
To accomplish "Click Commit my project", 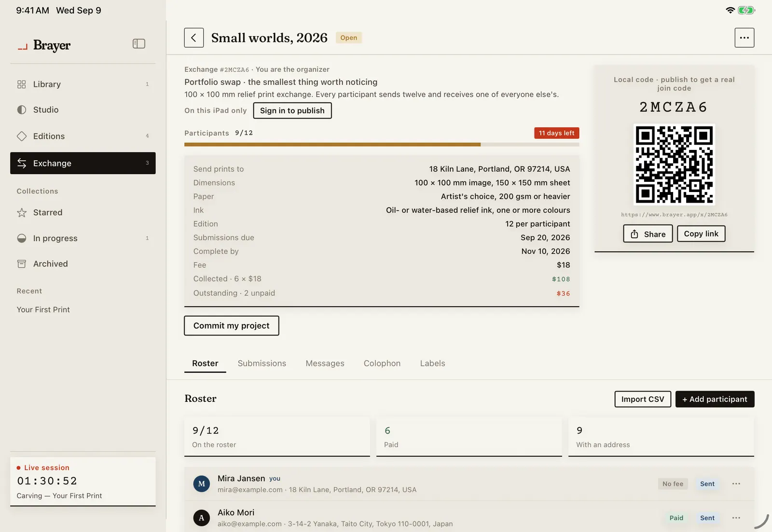I will [232, 326].
